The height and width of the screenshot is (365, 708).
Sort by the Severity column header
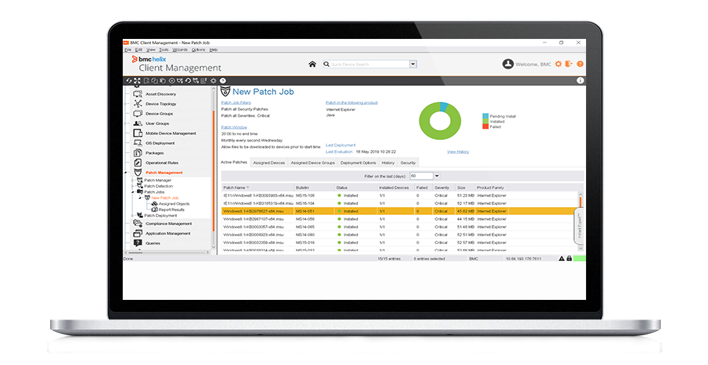(443, 187)
